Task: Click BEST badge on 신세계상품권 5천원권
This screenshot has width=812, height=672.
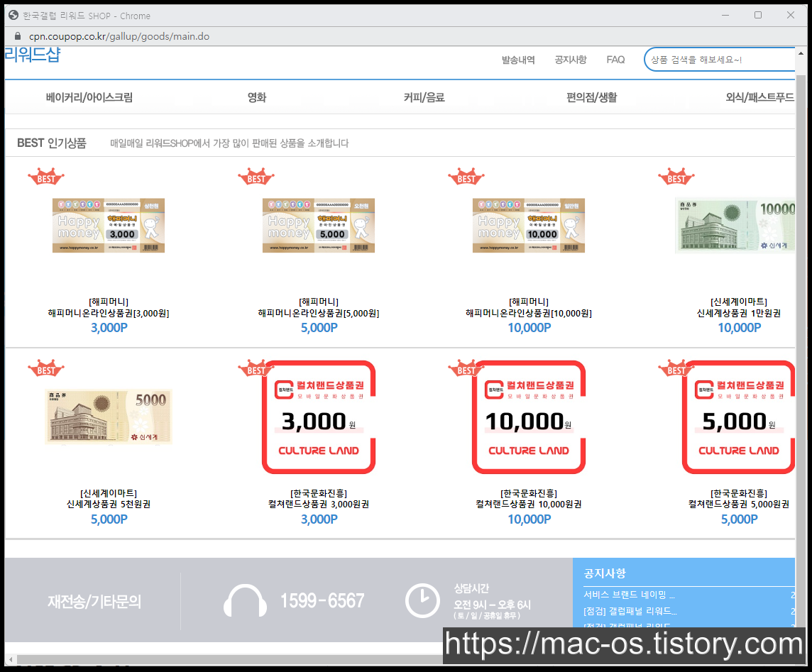Action: (x=46, y=368)
